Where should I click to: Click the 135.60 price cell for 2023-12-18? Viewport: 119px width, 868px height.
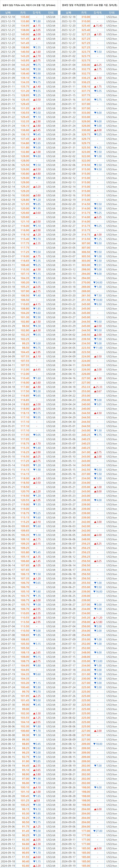[25, 17]
